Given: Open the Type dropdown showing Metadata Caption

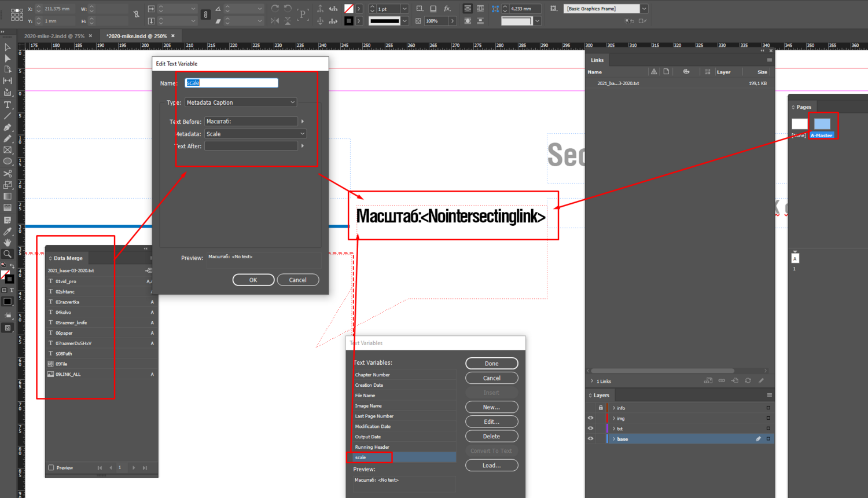Looking at the screenshot, I should [x=241, y=102].
